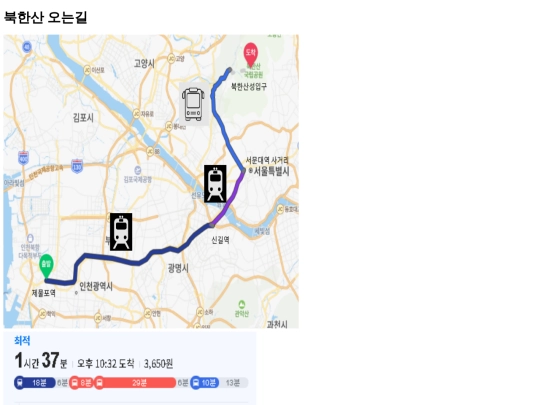This screenshot has width=540, height=405.
Task: Click the grey 13분 walking segment
Action: click(233, 383)
